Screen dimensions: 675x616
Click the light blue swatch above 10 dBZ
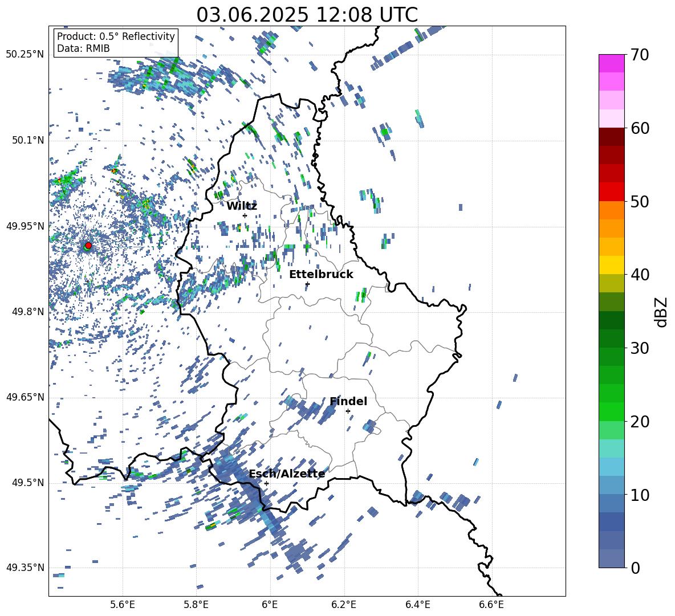point(612,486)
